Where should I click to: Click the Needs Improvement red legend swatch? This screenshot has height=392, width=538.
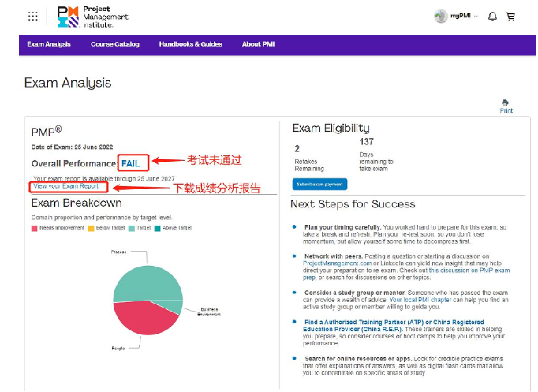(35, 227)
